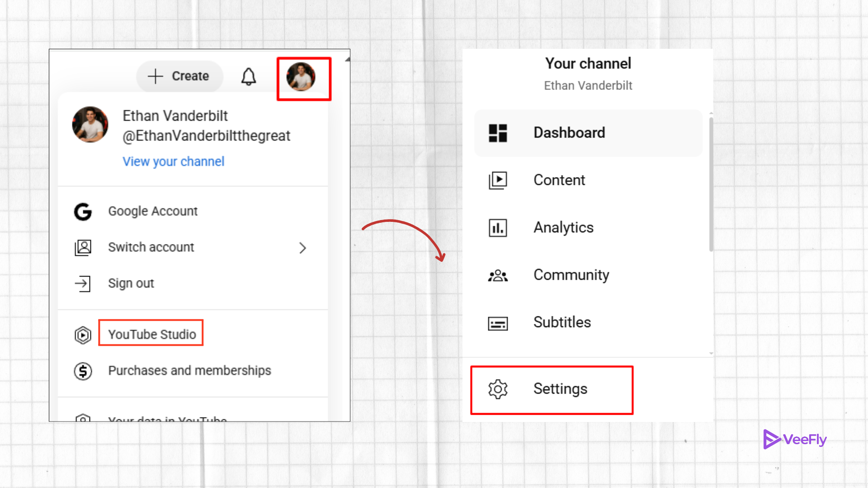Click the Sign out arrow icon

click(83, 284)
